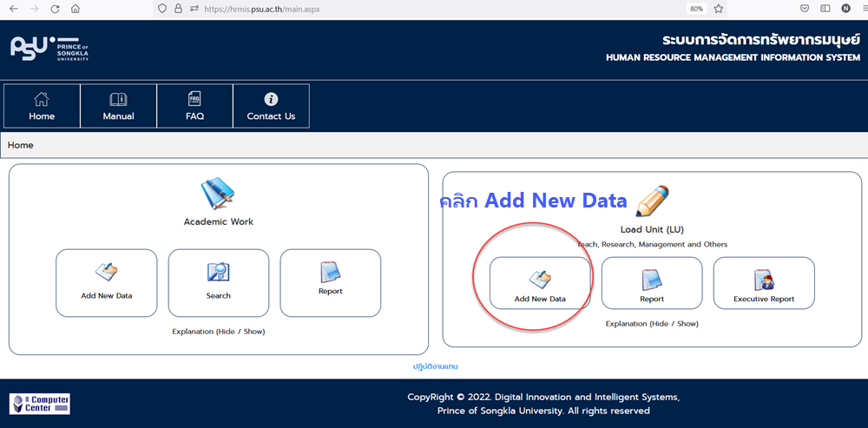Open the FAQ menu item
The image size is (868, 428).
tap(194, 106)
